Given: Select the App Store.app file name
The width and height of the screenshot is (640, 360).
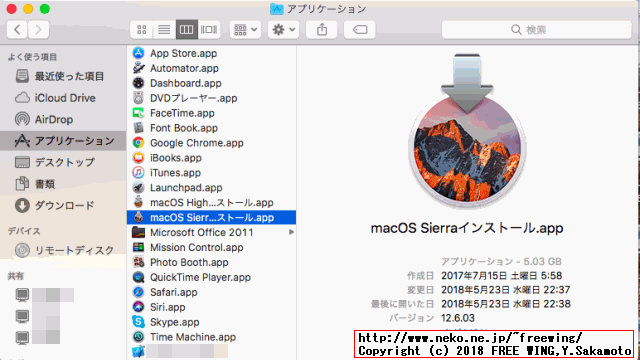Looking at the screenshot, I should (x=183, y=53).
